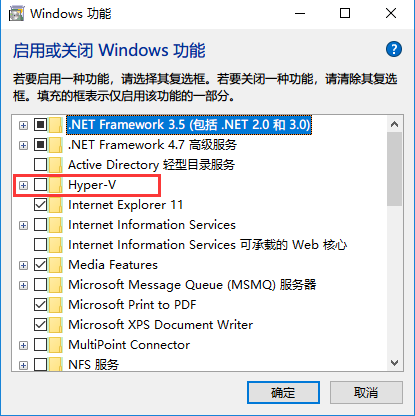Click the Media Features folder icon
Viewport: 415px width, 416px height.
55,265
